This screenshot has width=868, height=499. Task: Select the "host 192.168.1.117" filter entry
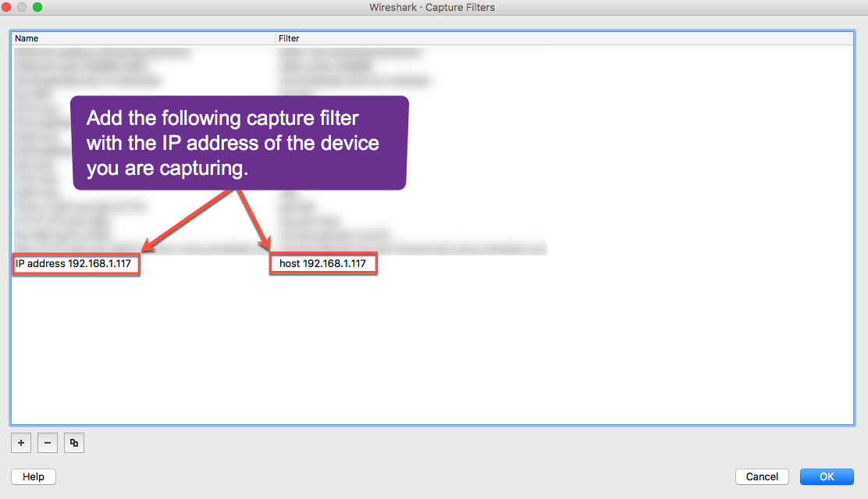click(322, 263)
